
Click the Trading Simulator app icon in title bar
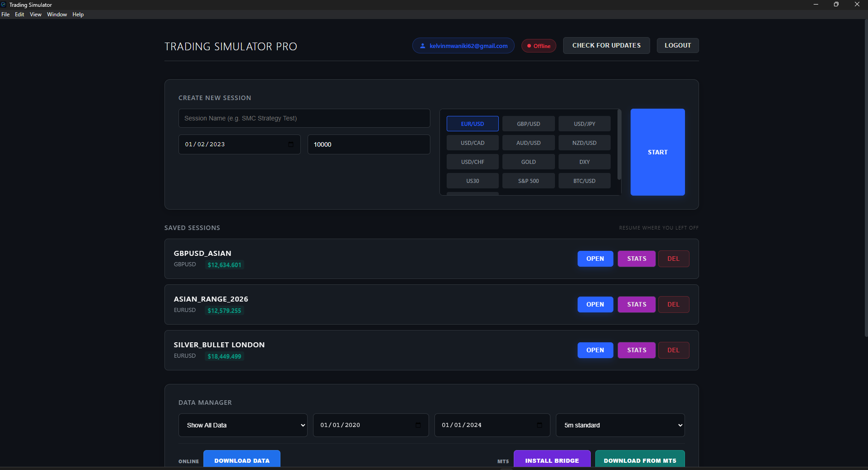[x=4, y=5]
